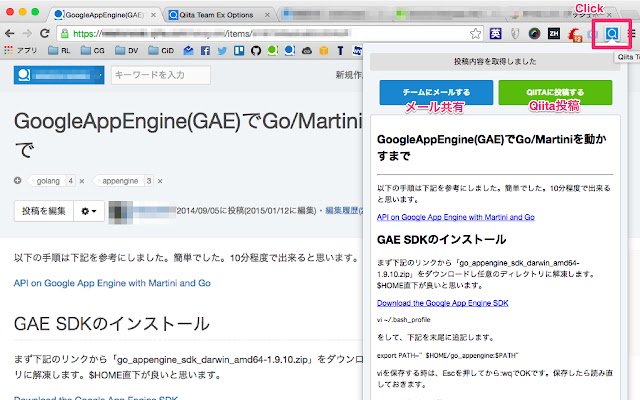Open the アプリ apps shortcut

pyautogui.click(x=20, y=51)
